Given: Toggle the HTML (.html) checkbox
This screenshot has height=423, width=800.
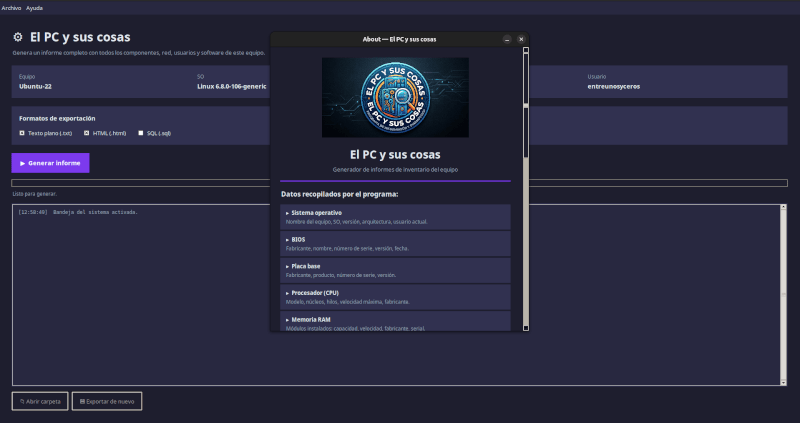Looking at the screenshot, I should 87,133.
